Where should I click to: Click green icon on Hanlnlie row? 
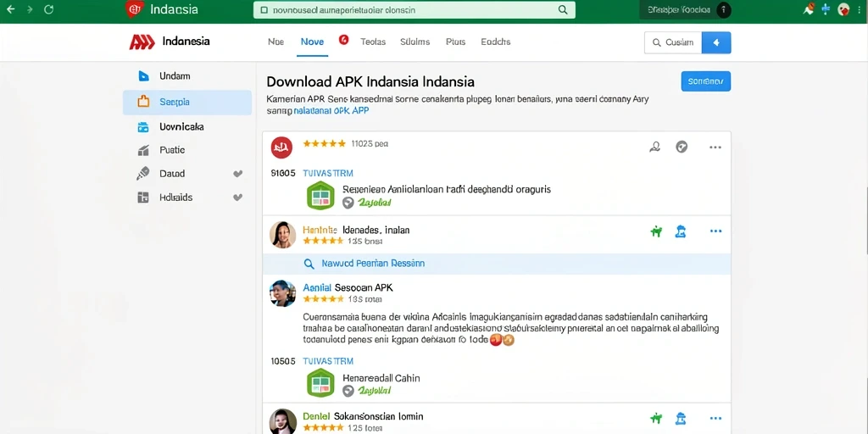click(657, 231)
